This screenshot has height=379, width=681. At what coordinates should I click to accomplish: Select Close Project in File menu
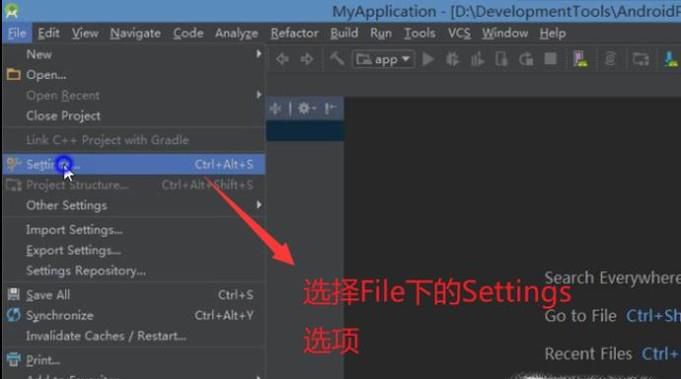(134, 116)
